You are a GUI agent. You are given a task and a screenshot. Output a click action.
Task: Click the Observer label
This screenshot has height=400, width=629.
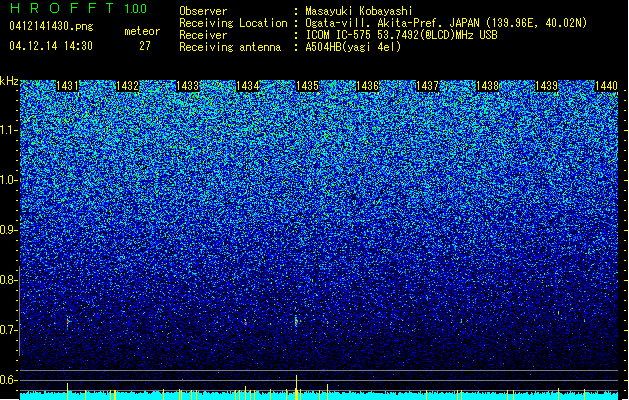[203, 11]
